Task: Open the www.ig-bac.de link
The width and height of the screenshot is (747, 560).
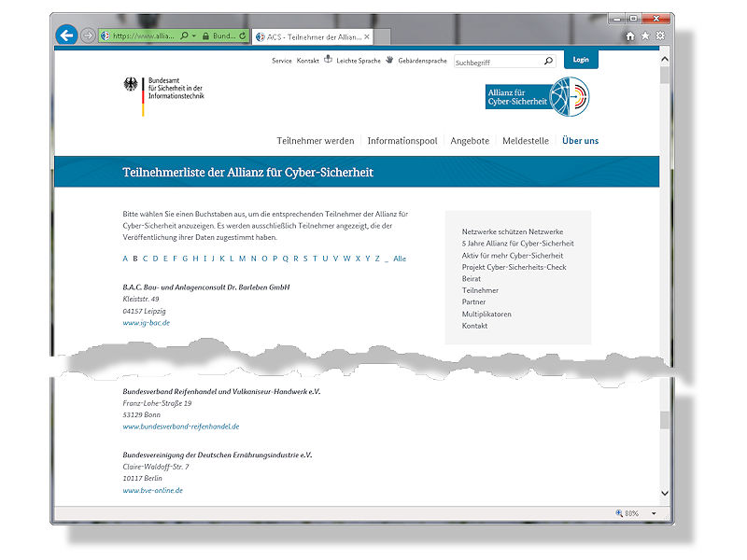Action: pos(147,322)
